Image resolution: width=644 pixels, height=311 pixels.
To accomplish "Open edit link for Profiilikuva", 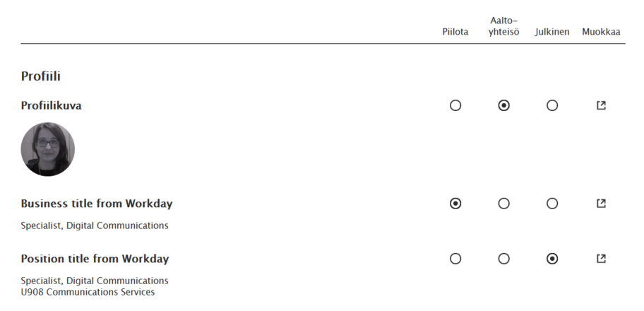I will (601, 105).
